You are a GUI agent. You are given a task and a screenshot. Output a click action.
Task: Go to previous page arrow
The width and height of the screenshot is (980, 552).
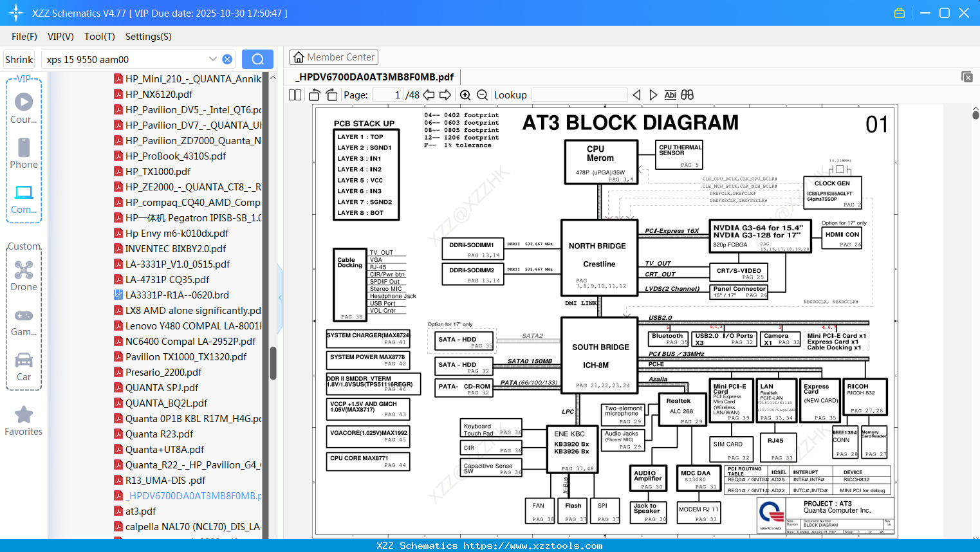coord(429,95)
